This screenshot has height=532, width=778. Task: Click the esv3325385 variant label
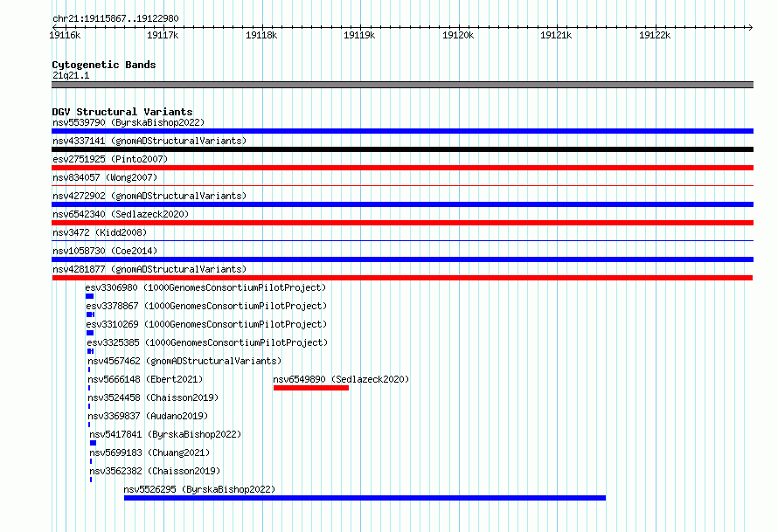click(x=207, y=342)
